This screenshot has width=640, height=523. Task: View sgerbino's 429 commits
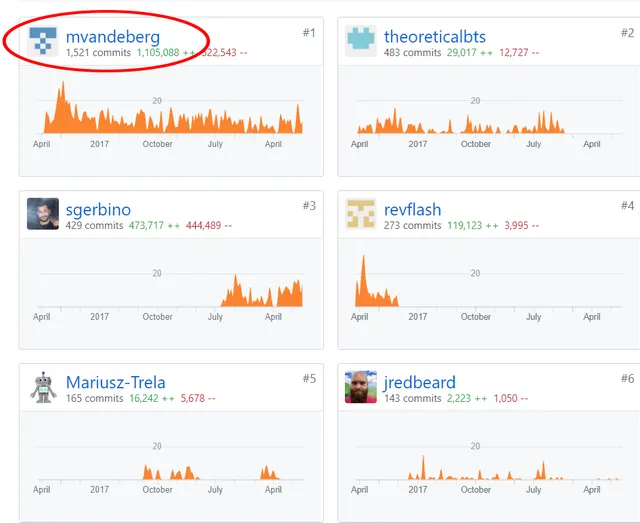tap(95, 225)
